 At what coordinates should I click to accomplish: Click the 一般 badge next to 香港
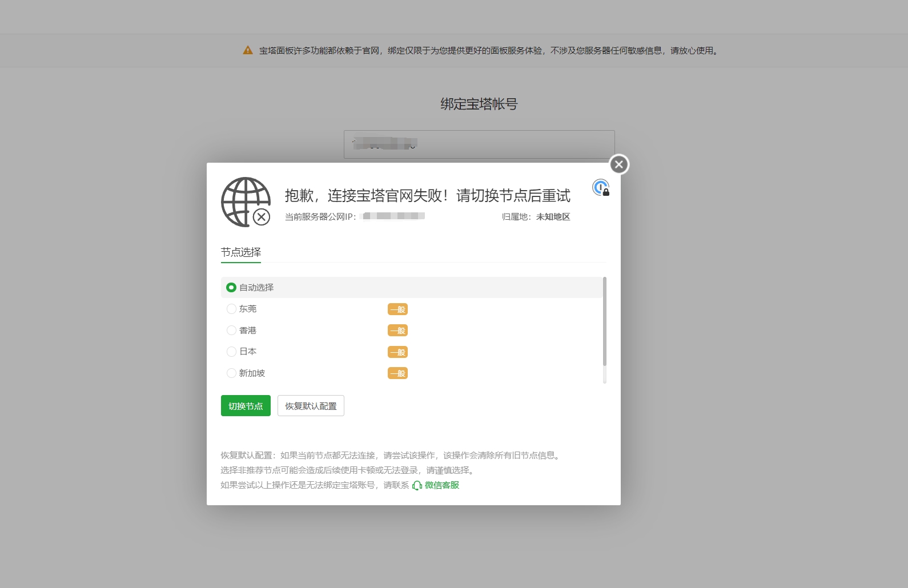point(398,331)
